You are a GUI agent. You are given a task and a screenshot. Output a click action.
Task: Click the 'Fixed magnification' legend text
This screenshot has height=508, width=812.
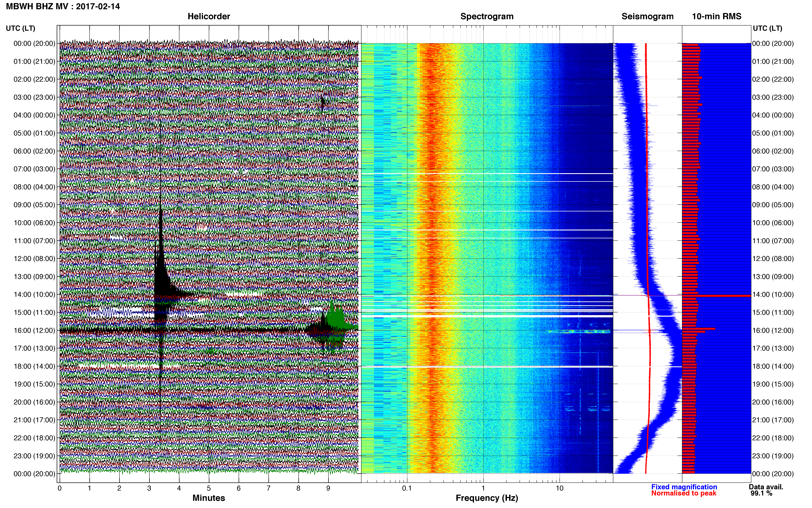684,487
